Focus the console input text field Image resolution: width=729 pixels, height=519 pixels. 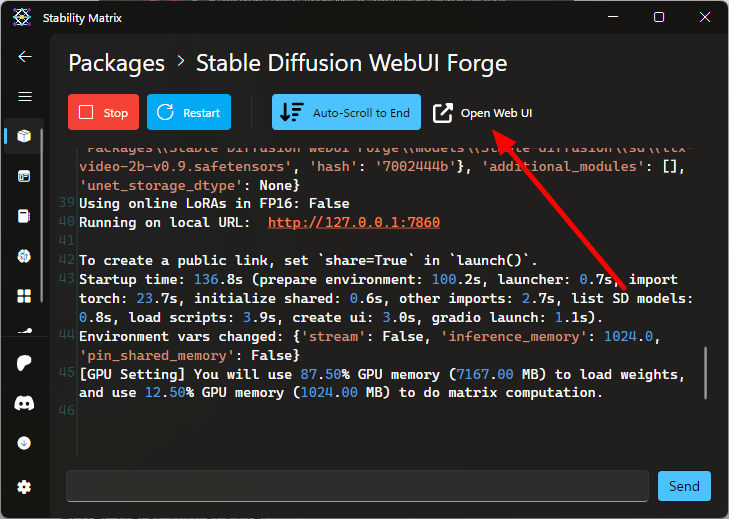point(357,486)
